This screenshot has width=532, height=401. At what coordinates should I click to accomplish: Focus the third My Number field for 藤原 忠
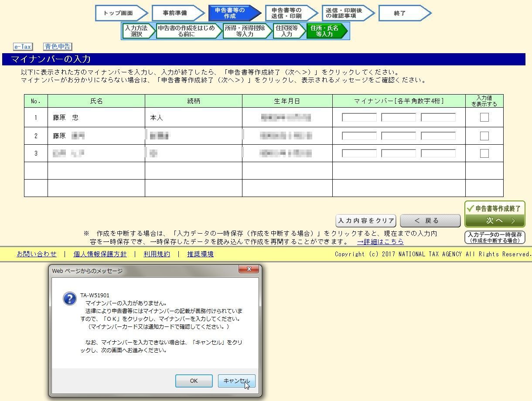(438, 117)
